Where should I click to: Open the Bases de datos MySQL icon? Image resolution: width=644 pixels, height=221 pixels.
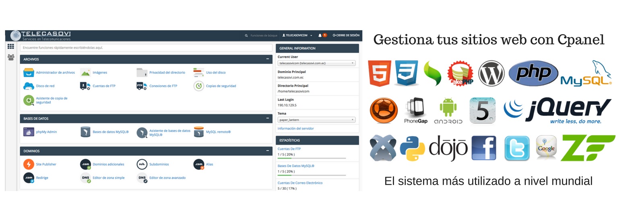click(85, 132)
